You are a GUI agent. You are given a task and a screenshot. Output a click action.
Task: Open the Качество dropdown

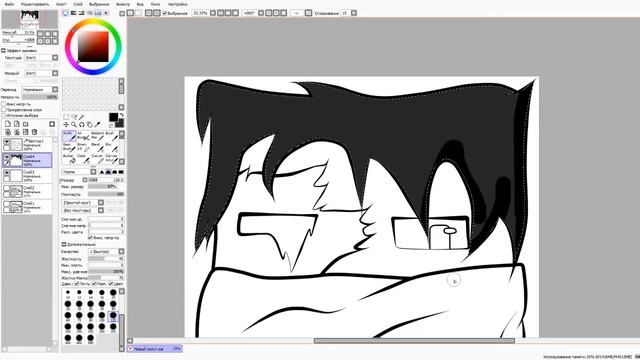106,251
